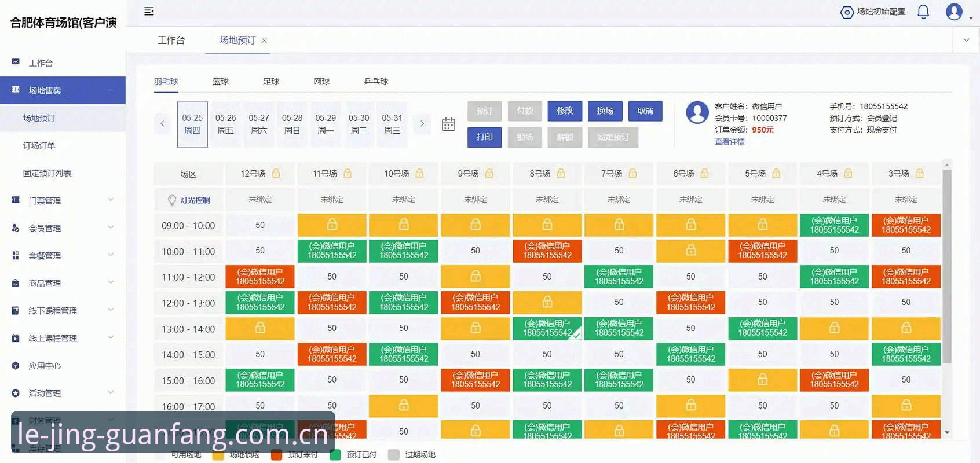Viewport: 980px width, 463px height.
Task: Open 固定预订列表 in the sidebar
Action: pyautogui.click(x=47, y=173)
